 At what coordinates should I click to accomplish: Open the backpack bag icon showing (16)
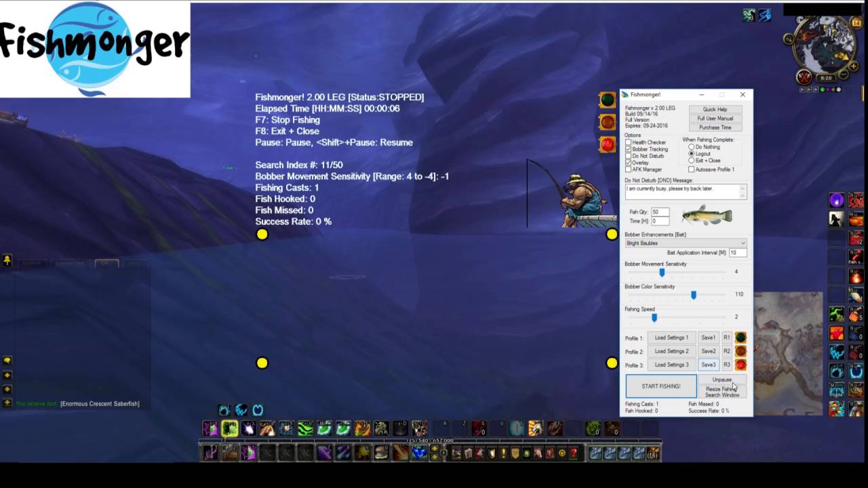pos(653,453)
